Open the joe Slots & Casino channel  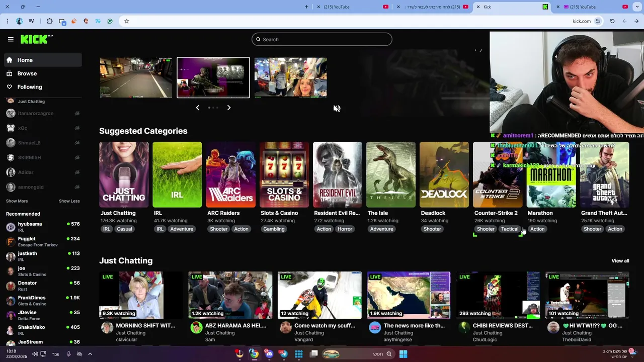pyautogui.click(x=43, y=271)
